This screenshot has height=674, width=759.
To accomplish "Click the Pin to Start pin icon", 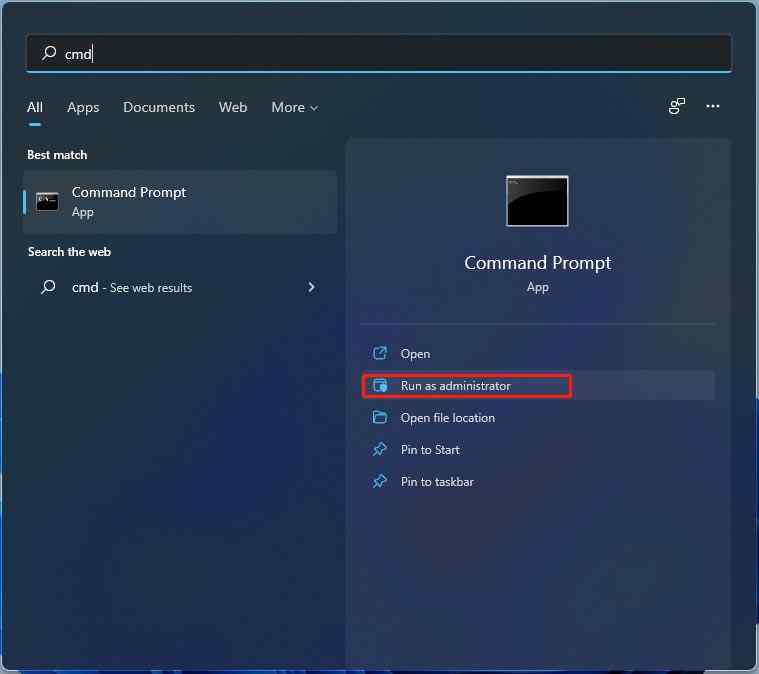I will (x=380, y=449).
